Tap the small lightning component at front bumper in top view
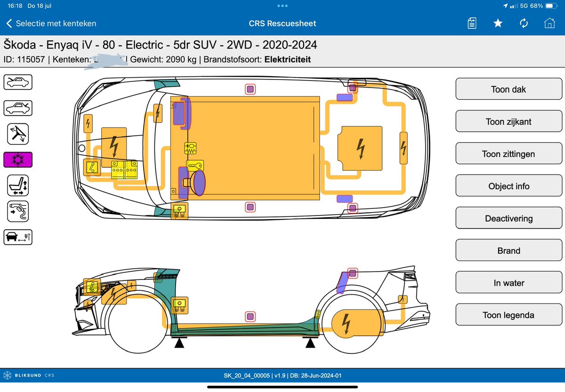Viewport: 565px width, 392px height. [88, 123]
